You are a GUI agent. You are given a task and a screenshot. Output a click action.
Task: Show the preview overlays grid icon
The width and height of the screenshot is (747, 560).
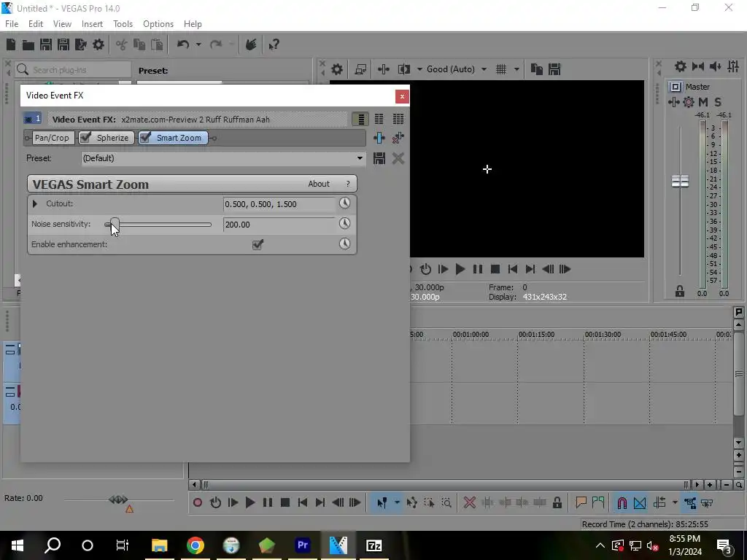tap(501, 69)
